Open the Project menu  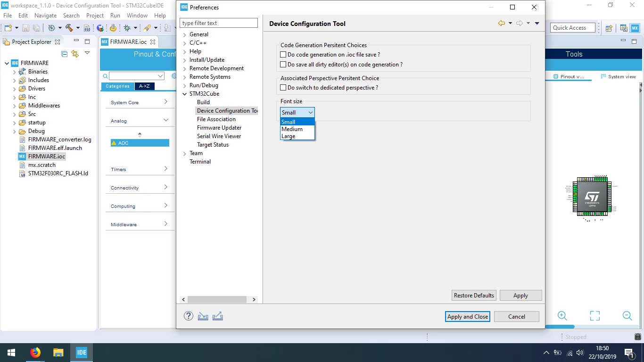[95, 16]
